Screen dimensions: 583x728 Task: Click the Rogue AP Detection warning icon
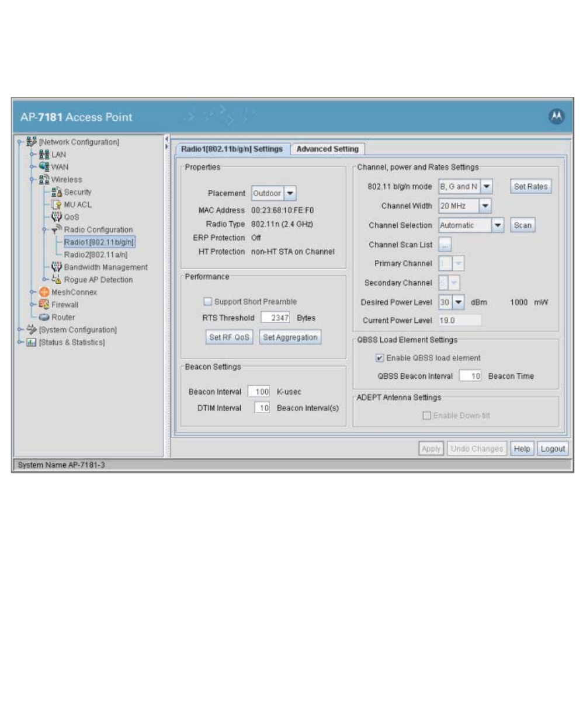[x=57, y=280]
